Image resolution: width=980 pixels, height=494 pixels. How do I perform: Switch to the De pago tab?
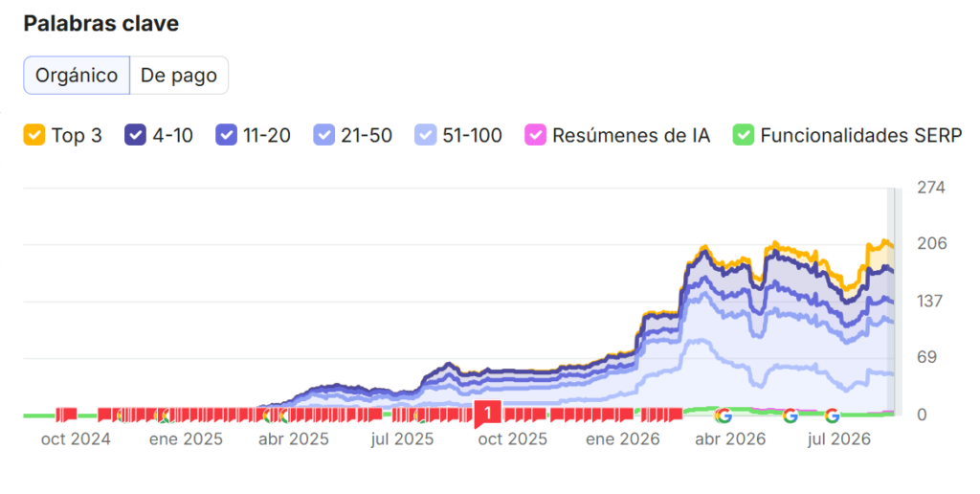tap(179, 76)
